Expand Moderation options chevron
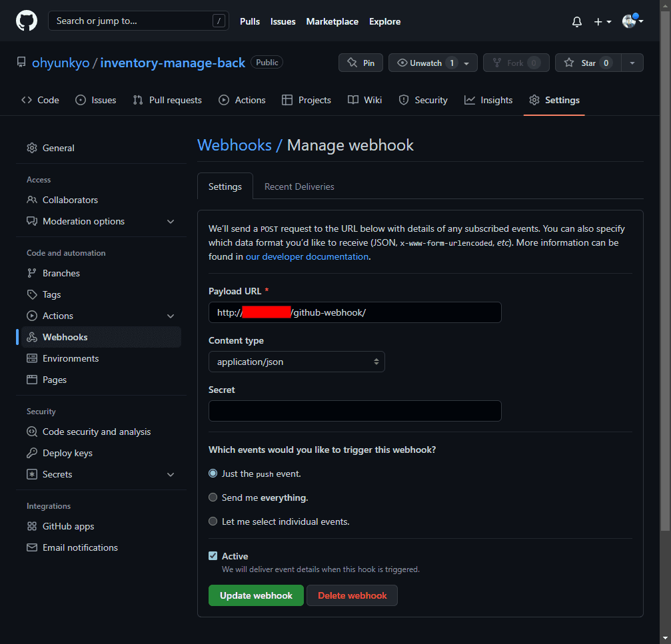The image size is (671, 644). 171,222
